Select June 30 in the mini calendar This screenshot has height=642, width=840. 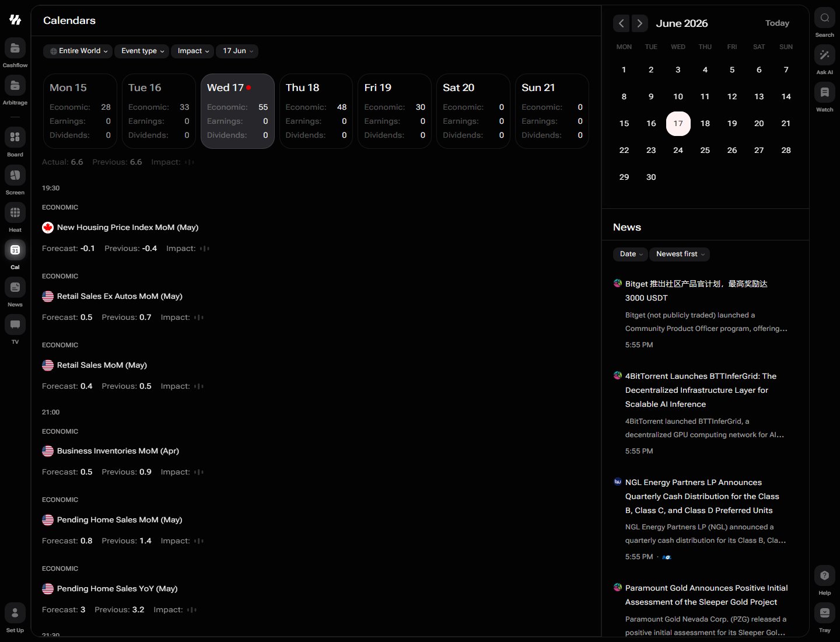651,177
